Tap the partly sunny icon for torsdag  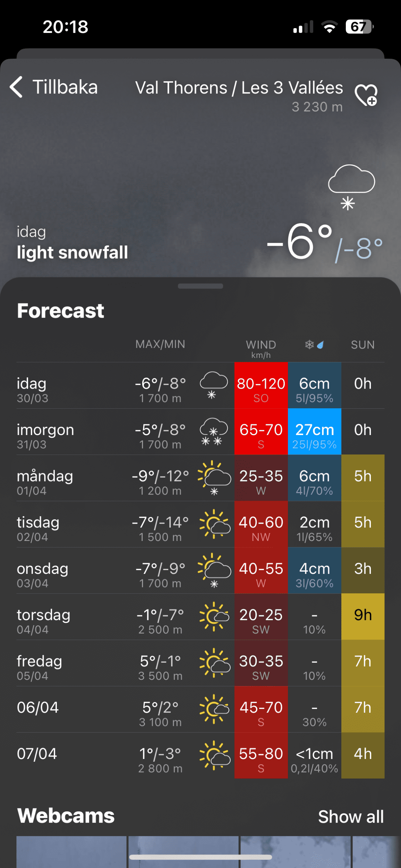[x=214, y=616]
